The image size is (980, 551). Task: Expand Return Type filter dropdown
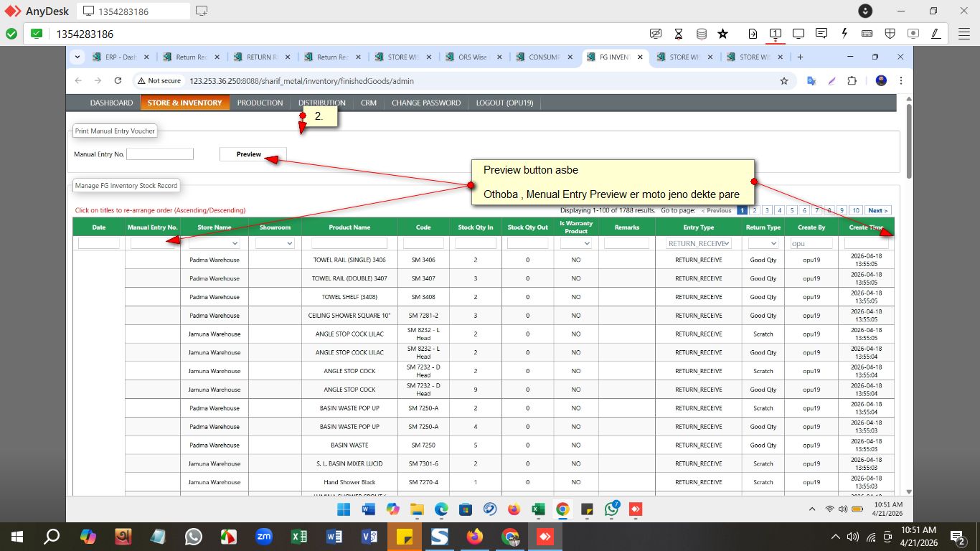click(x=763, y=244)
